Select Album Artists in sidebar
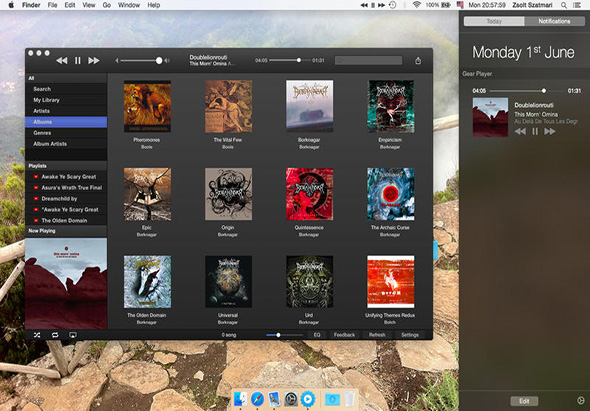 pos(66,144)
